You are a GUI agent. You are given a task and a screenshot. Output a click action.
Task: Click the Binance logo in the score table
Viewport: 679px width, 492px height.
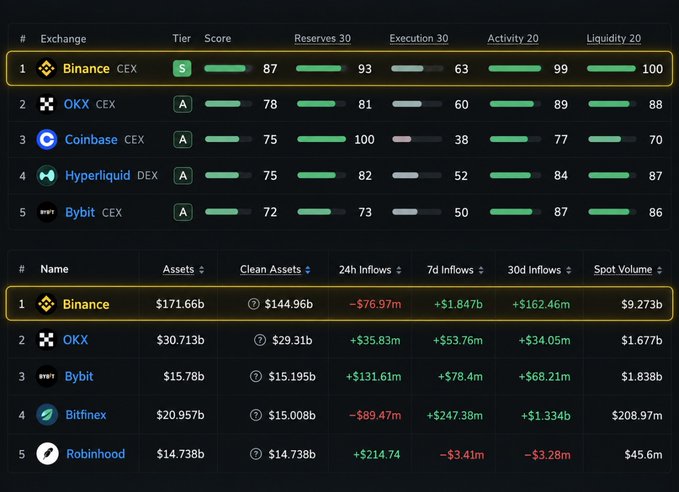[x=46, y=68]
